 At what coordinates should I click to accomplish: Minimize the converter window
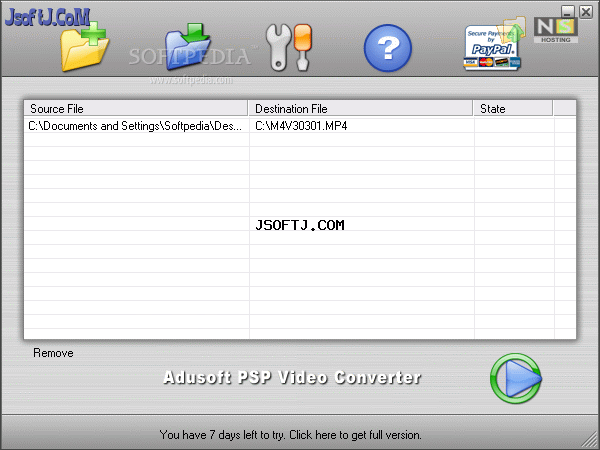pyautogui.click(x=568, y=12)
